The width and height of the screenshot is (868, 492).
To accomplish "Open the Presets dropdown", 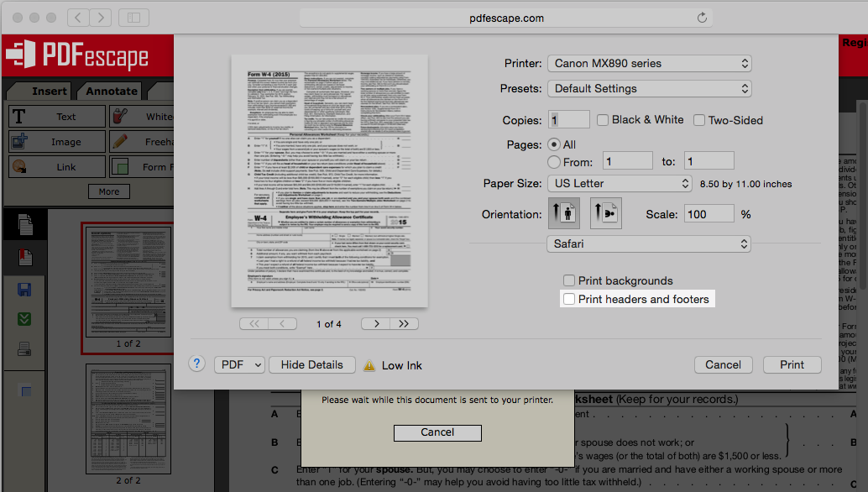I will (650, 88).
